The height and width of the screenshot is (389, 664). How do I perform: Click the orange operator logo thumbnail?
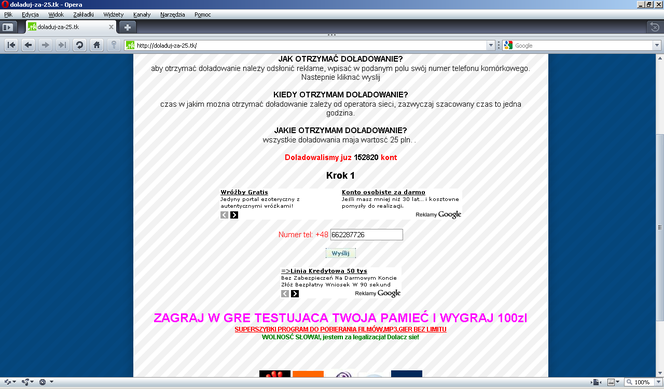308,374
